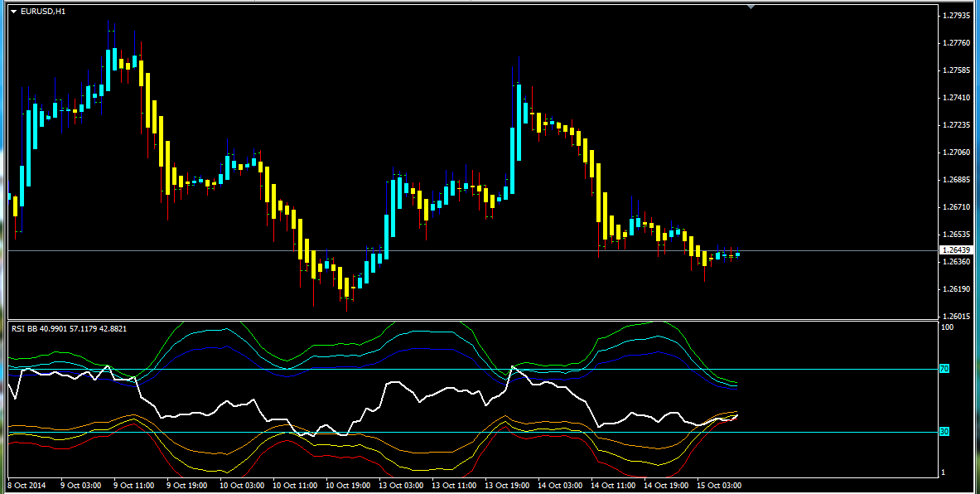The height and width of the screenshot is (494, 980).
Task: Click the 9 Oct 19:00 time label
Action: (x=187, y=485)
